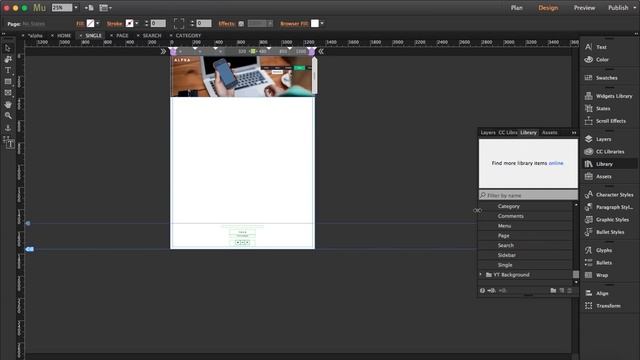Switch to the Assets tab in panel
Screen dimensions: 640x360
tap(549, 133)
